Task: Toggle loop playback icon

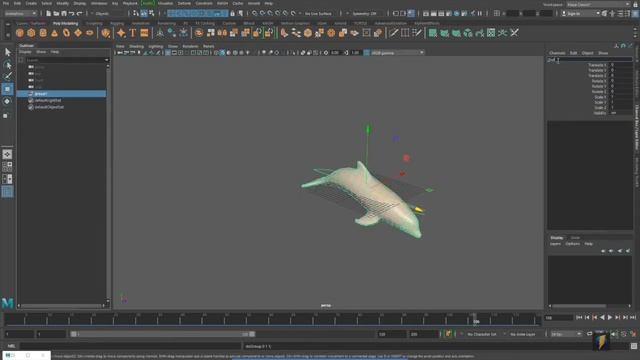Action: (589, 334)
